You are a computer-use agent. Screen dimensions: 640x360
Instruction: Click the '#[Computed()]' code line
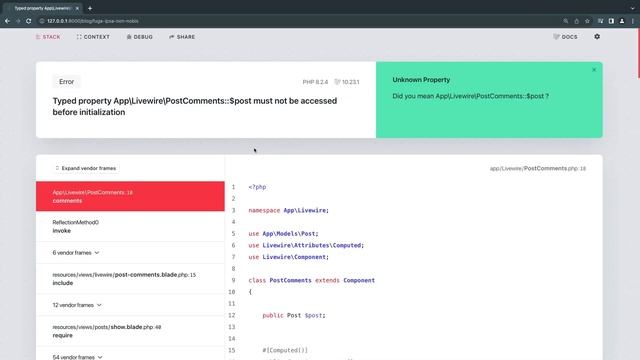tap(285, 350)
